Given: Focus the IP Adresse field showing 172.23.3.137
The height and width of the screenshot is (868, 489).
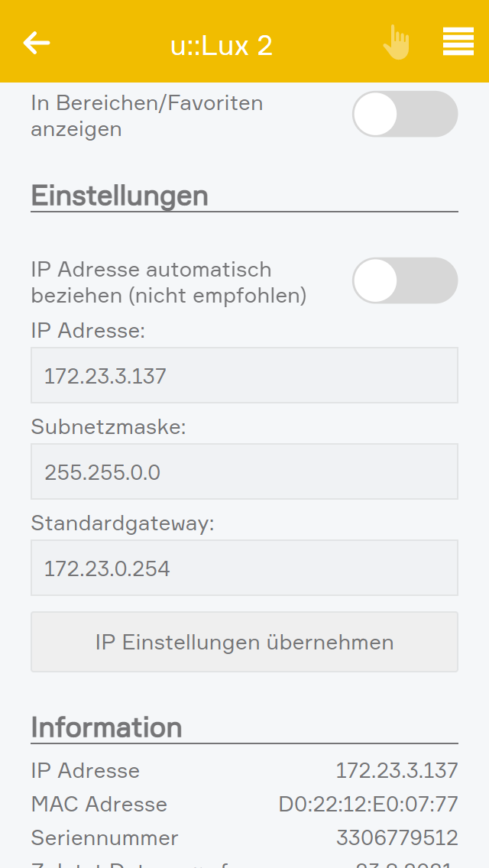Looking at the screenshot, I should (244, 375).
